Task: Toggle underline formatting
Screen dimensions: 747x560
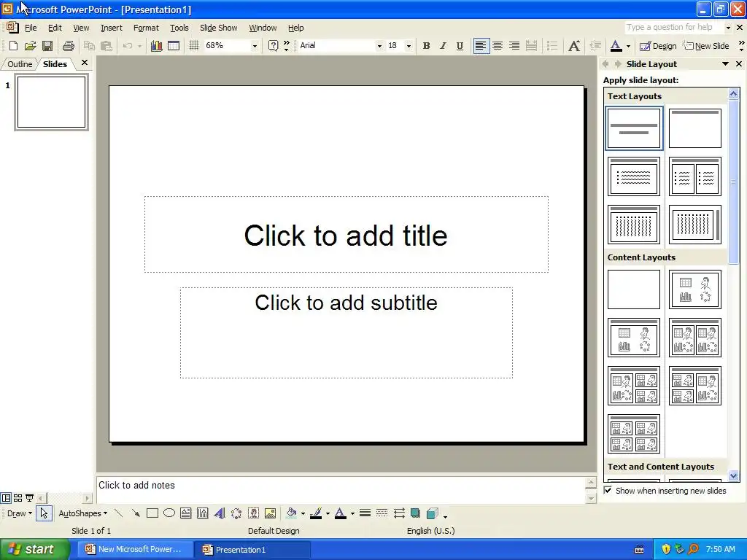Action: (x=460, y=46)
